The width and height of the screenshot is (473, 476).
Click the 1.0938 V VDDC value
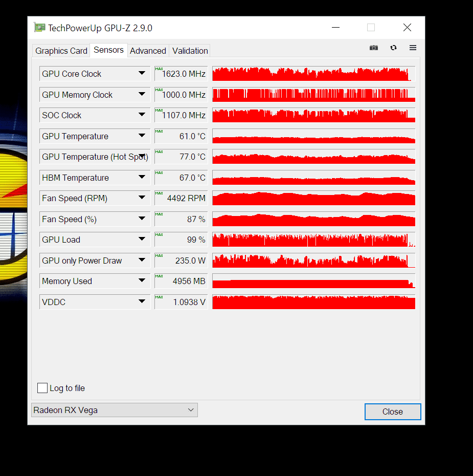(181, 302)
